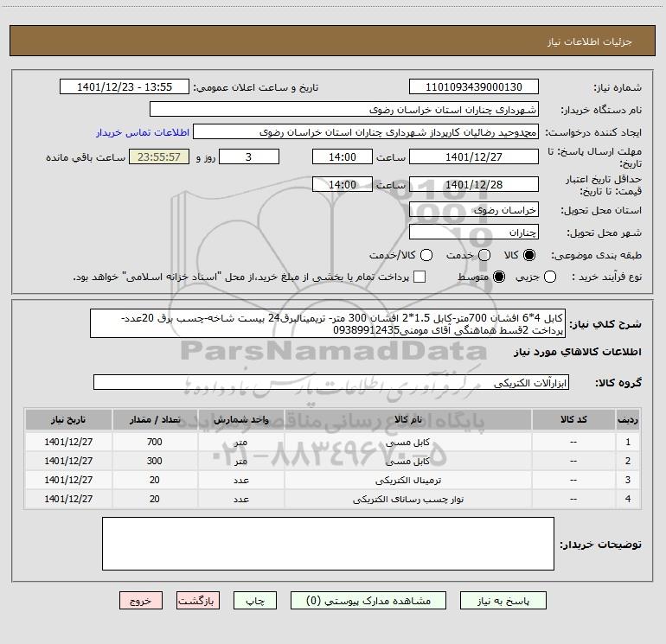Select the کالا/خدمت radio button
Screen dimensions: 666x644
tap(426, 255)
